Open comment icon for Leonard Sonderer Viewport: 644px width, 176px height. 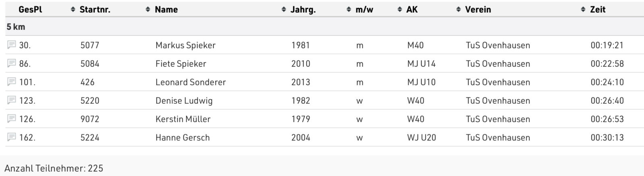pos(11,82)
